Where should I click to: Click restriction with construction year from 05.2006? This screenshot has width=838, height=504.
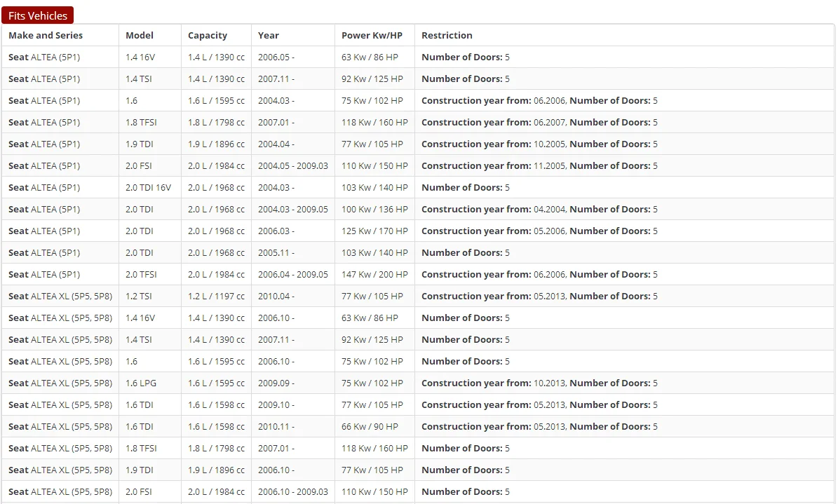(539, 231)
